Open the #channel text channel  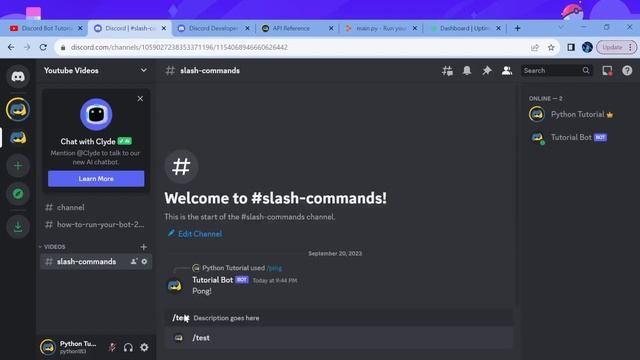[x=95, y=207]
